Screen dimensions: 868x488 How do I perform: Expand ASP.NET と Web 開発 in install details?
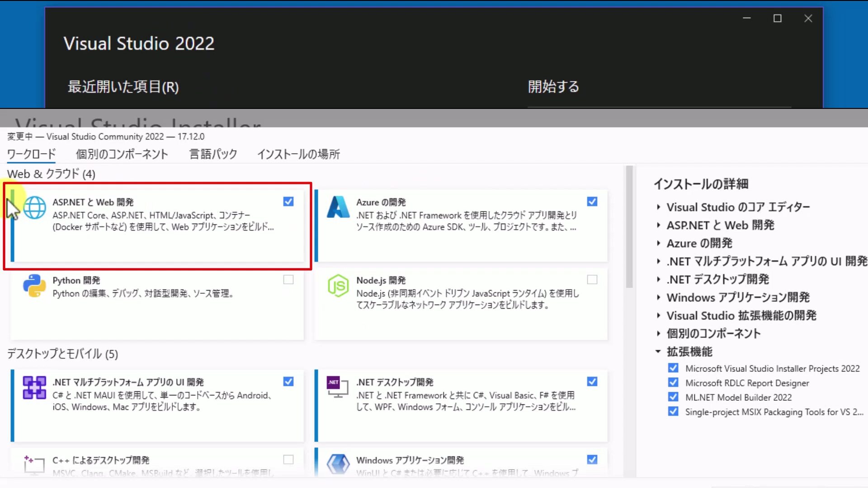[x=658, y=225]
